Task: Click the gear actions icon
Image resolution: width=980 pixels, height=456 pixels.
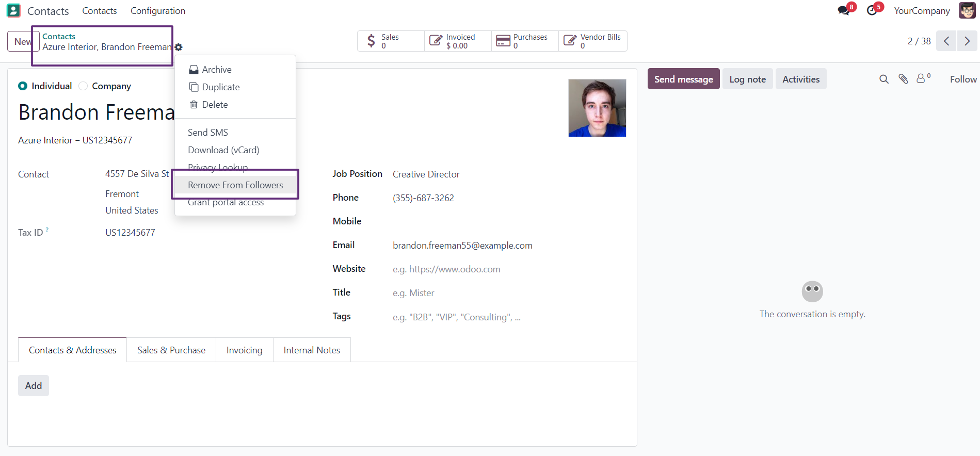Action: pos(179,47)
